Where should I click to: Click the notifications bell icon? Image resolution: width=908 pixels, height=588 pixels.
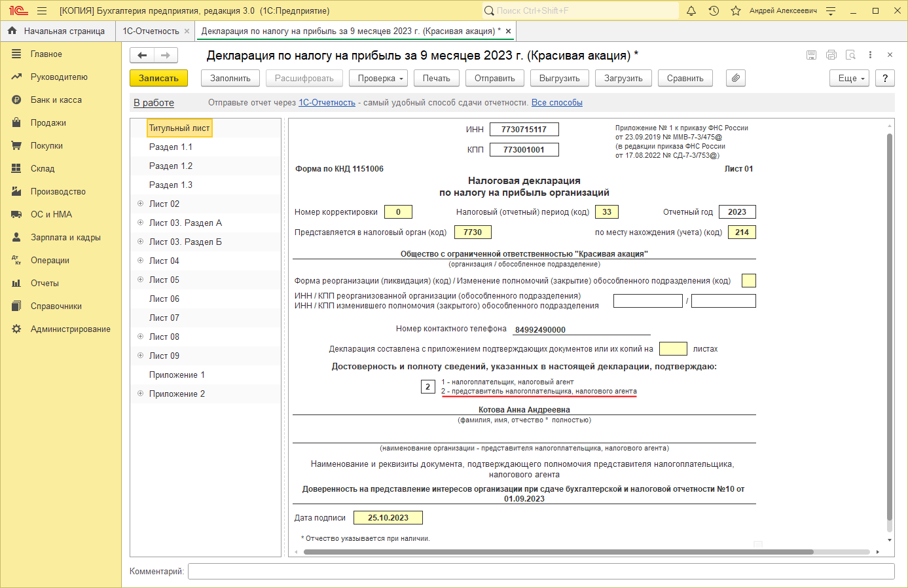click(691, 10)
